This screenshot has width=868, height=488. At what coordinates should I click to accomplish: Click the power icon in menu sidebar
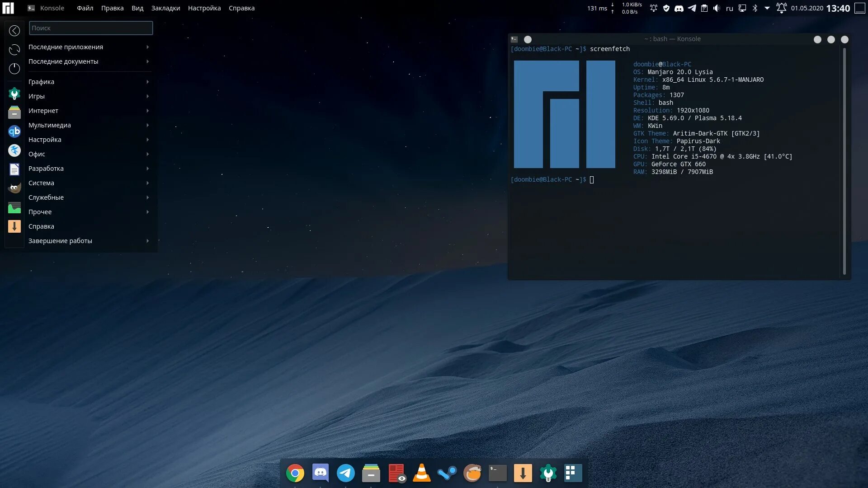click(14, 68)
